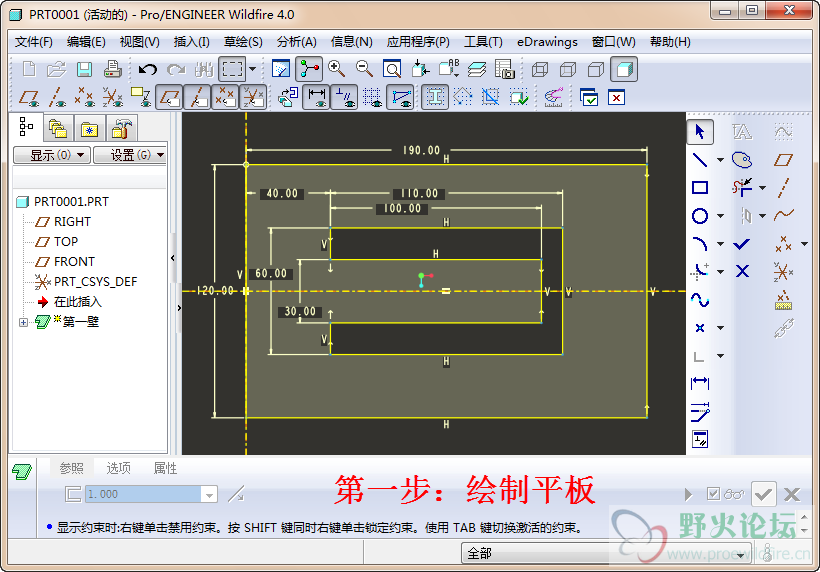Toggle the verify preview checkbox
Viewport: 820px width, 572px height.
[x=713, y=494]
